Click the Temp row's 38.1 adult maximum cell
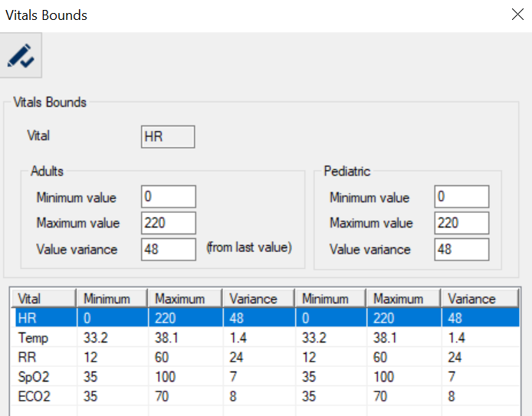The height and width of the screenshot is (416, 532). point(186,337)
